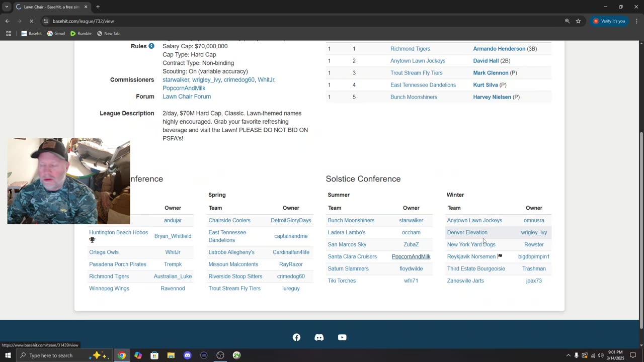
Task: Click the microphone icon in system tray
Action: point(576,355)
